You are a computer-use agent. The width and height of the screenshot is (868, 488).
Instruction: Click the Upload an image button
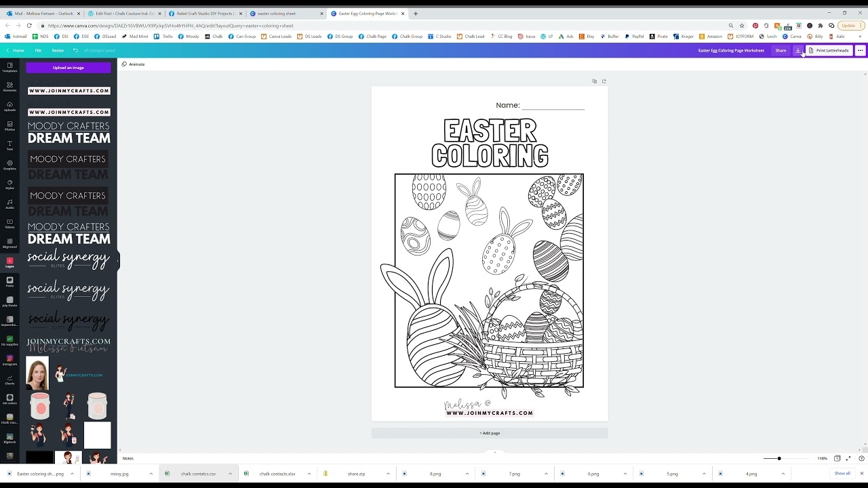pyautogui.click(x=68, y=68)
